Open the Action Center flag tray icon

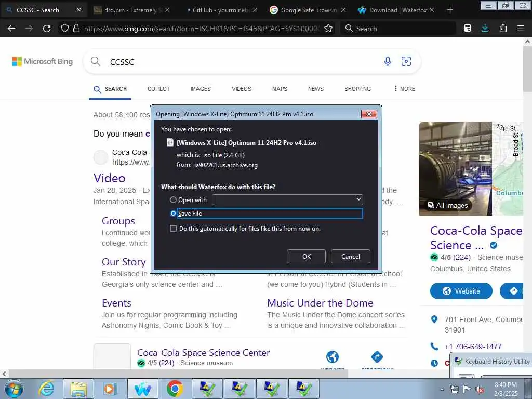(467, 389)
